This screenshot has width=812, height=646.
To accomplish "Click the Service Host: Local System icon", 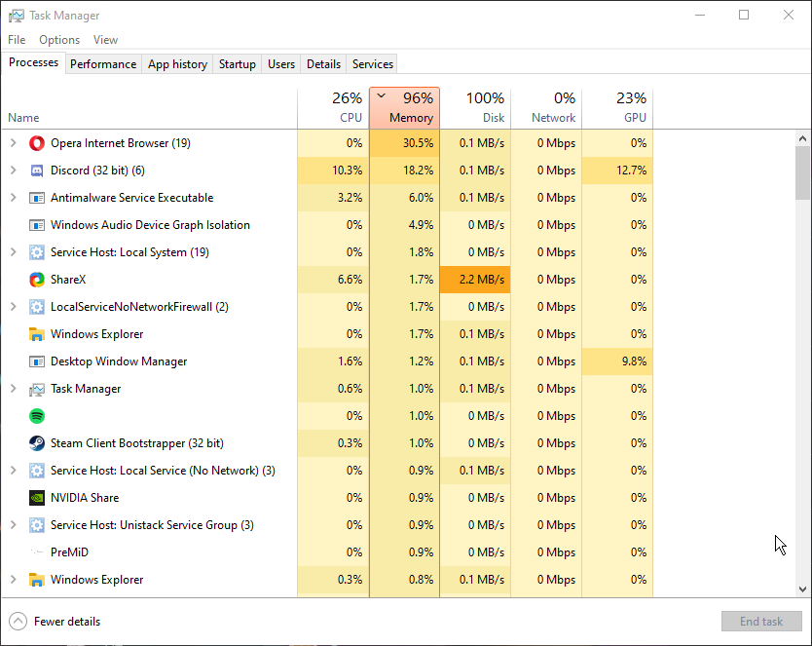I will pos(37,252).
